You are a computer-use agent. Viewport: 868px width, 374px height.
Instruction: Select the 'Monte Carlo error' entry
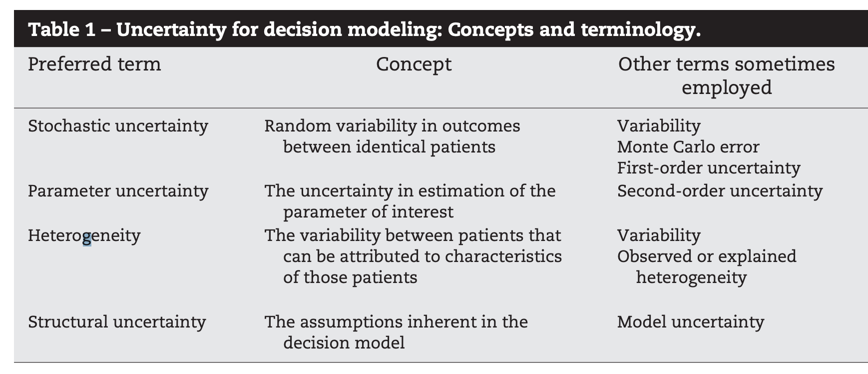[x=688, y=147]
